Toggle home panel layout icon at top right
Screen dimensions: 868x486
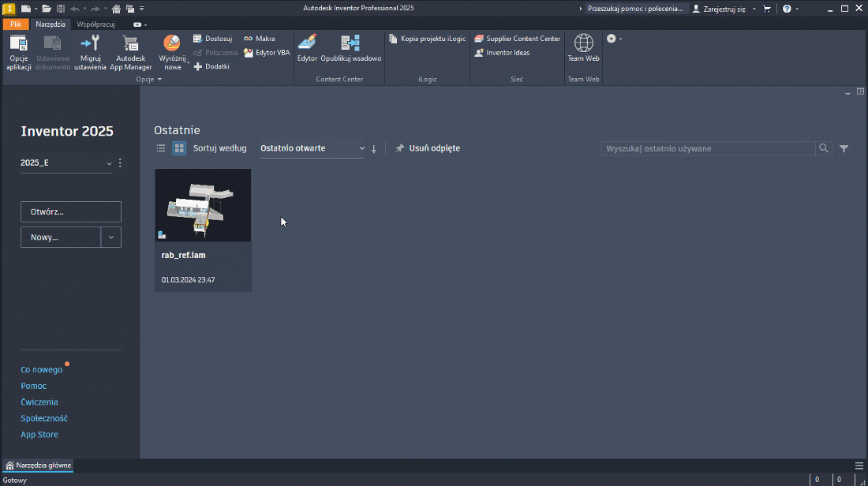coord(860,92)
